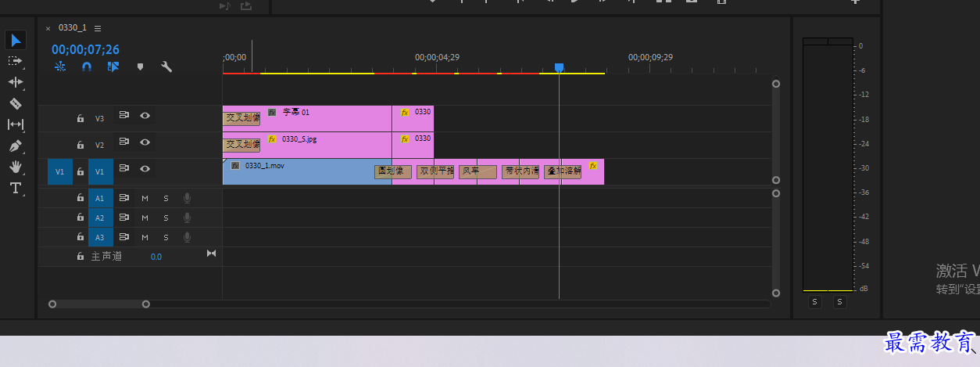This screenshot has width=980, height=367.
Task: Toggle Snap magnet in timeline
Action: [87, 67]
